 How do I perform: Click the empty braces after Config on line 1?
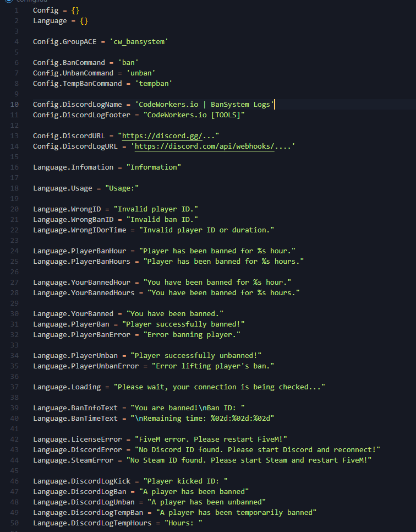point(75,10)
